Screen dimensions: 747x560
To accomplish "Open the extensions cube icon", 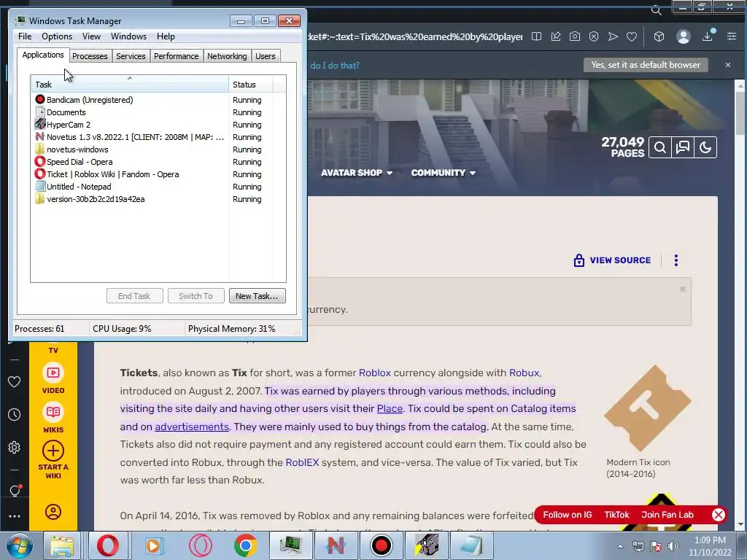I will tap(659, 36).
